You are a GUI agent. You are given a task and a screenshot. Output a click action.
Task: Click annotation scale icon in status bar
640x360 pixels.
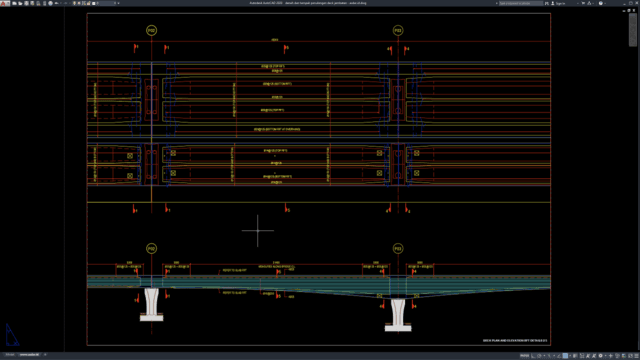coord(594,356)
